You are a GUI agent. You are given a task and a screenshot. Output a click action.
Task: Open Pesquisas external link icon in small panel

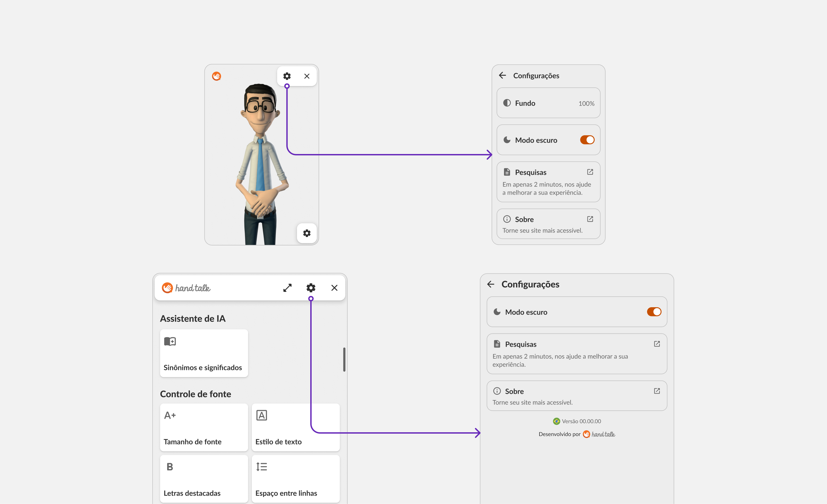click(x=590, y=172)
